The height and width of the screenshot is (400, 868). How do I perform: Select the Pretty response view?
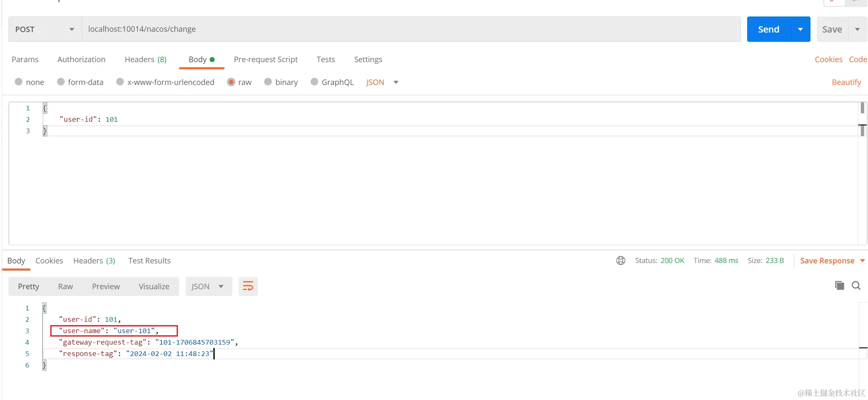[28, 286]
